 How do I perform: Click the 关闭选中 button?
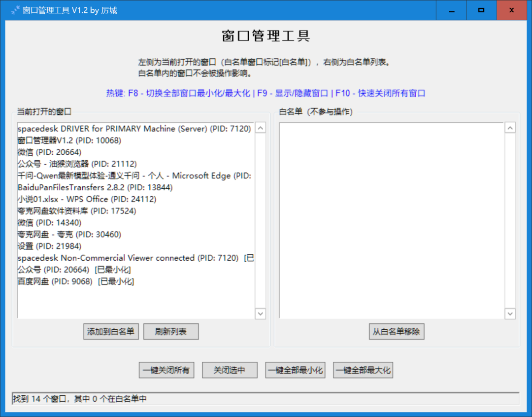[x=230, y=370]
